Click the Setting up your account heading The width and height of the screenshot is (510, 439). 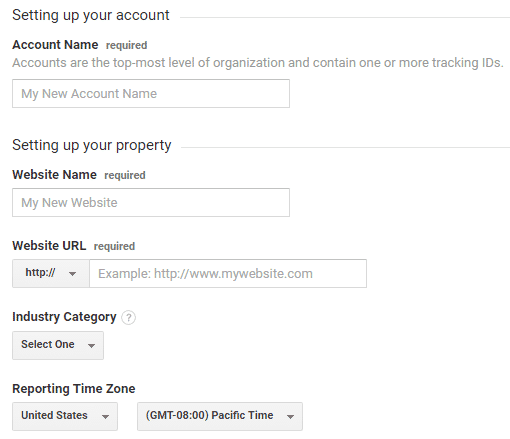pyautogui.click(x=91, y=15)
